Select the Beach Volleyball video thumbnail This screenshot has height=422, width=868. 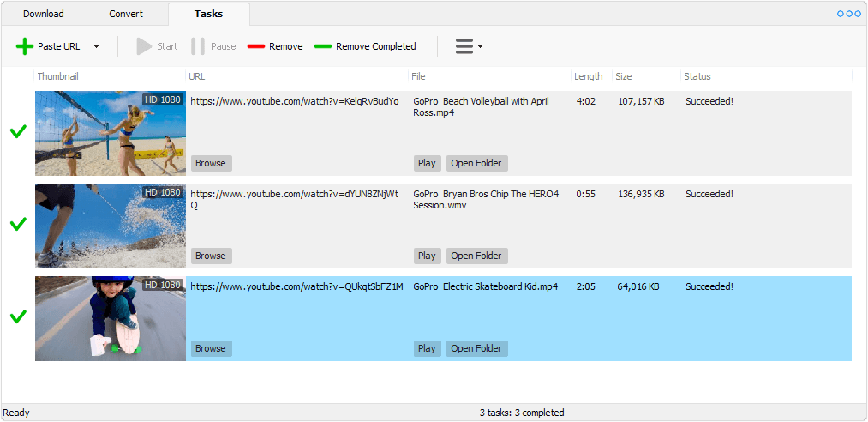(x=110, y=133)
